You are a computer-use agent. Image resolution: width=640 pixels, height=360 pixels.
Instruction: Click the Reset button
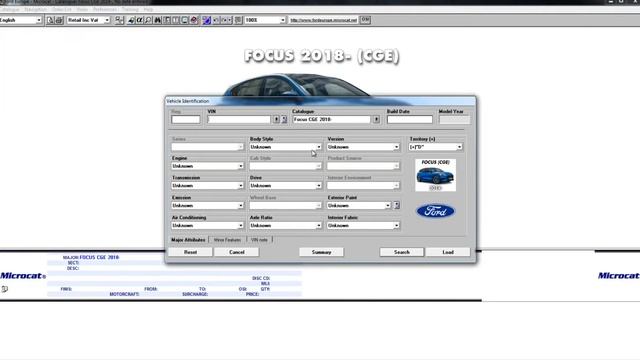tap(190, 252)
